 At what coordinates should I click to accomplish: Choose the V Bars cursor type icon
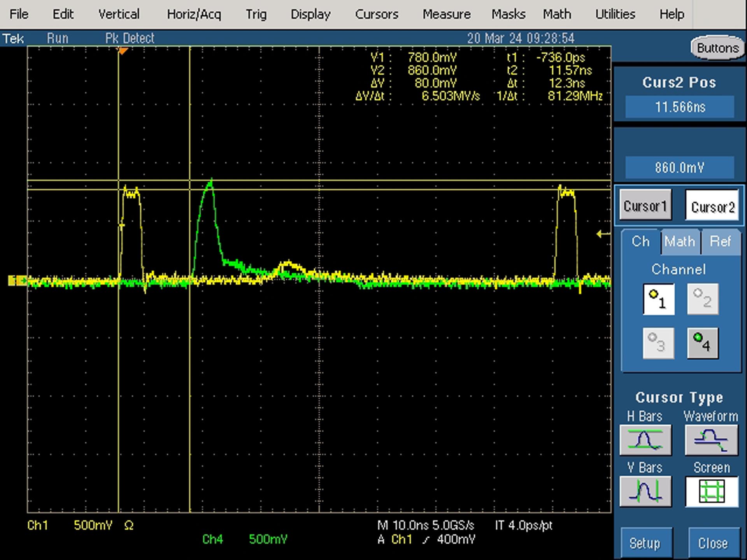coord(645,491)
